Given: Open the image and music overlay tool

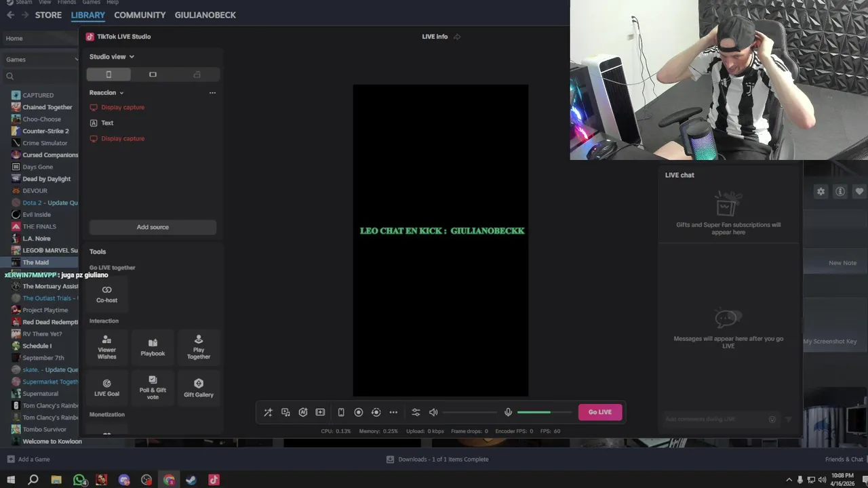Looking at the screenshot, I should pos(285,412).
